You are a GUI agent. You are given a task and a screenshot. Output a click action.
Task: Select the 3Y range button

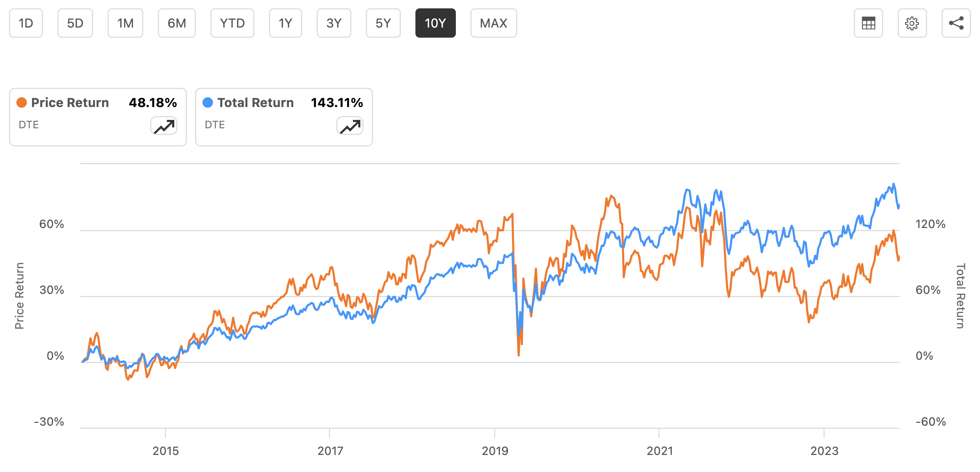[x=334, y=23]
